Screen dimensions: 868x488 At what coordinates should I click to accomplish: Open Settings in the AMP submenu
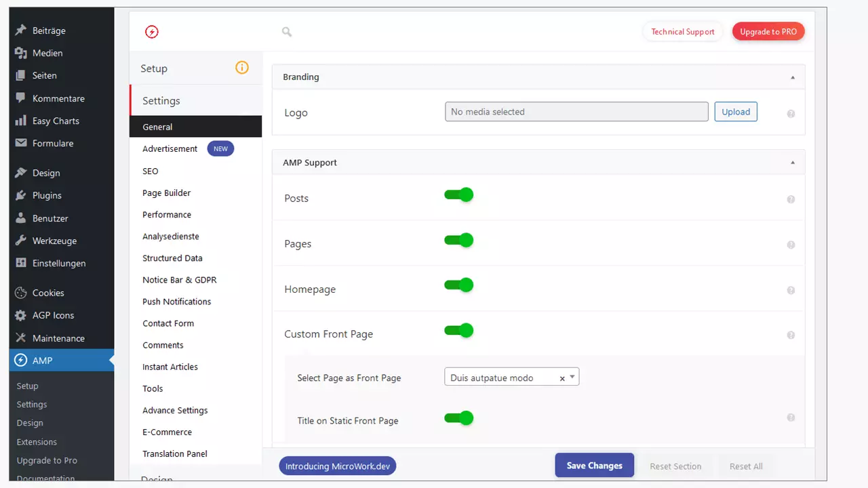[32, 405]
